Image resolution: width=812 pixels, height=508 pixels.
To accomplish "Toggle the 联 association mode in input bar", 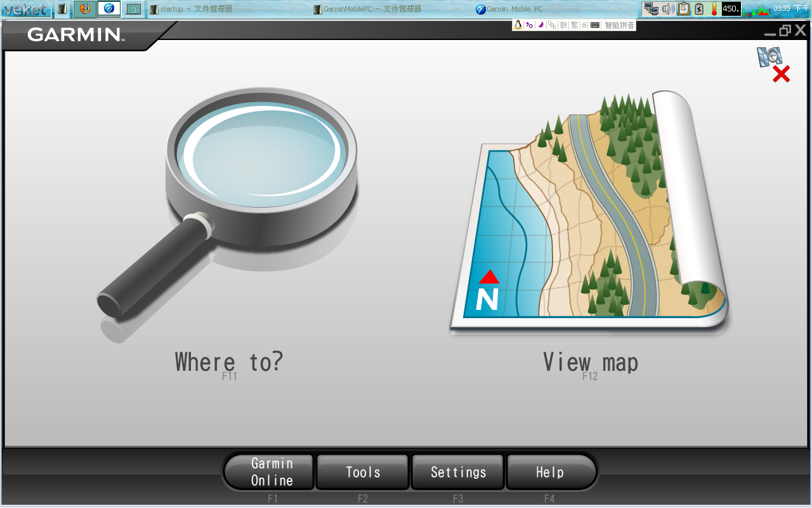I will (563, 25).
